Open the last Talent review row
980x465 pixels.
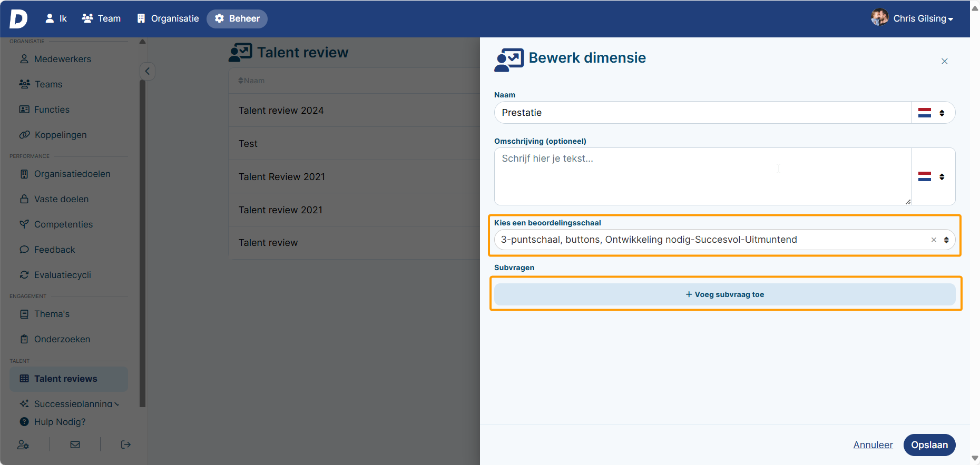coord(354,243)
